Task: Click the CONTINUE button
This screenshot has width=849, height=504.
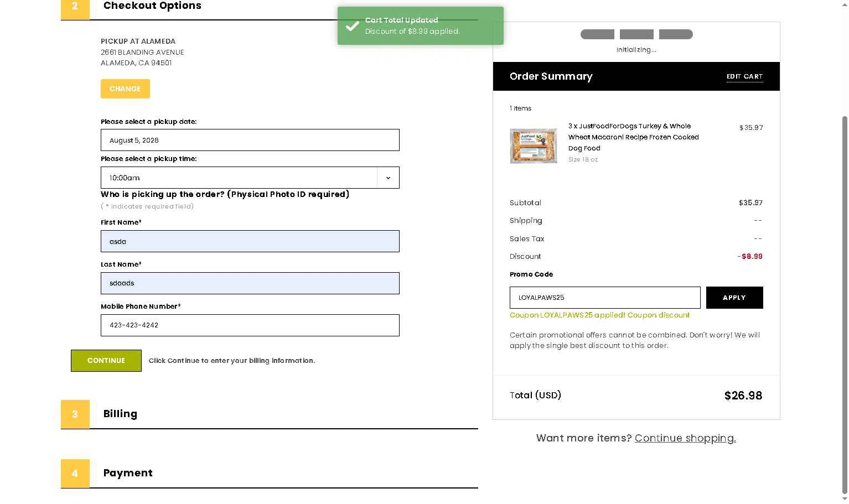Action: pos(106,361)
